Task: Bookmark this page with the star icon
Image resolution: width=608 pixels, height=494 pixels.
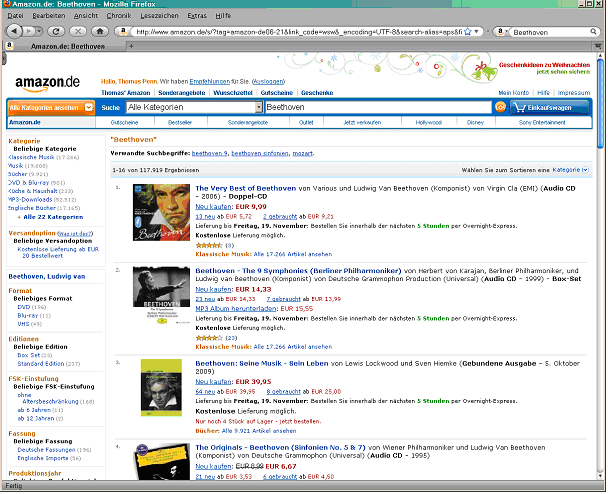Action: tap(468, 31)
